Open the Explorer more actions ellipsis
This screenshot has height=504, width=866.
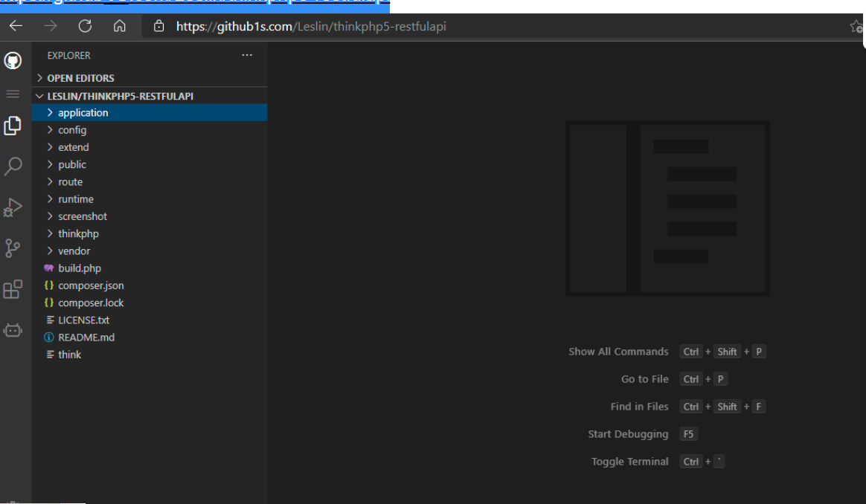click(x=247, y=55)
